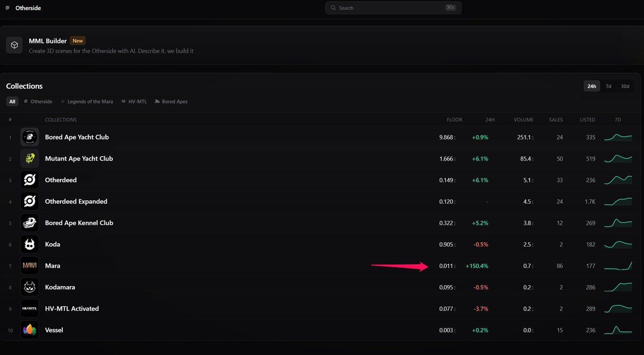Sort by 24H column header

click(489, 120)
